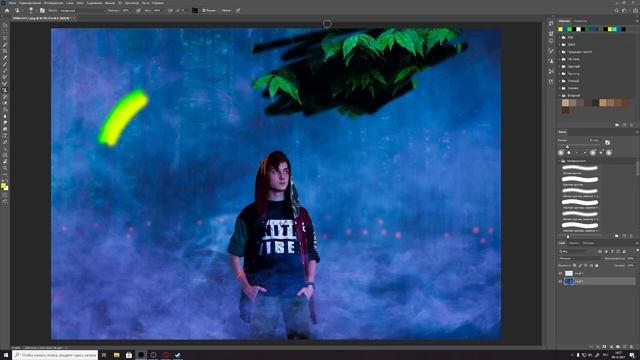Open layer filter kind dropdown
Viewport: 640px width, 360px height.
point(576,251)
